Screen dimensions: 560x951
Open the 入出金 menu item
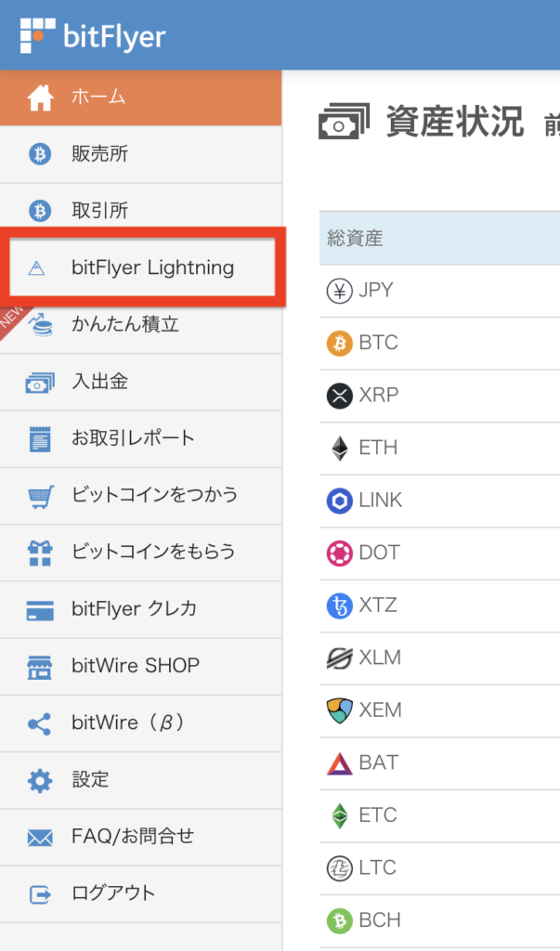tap(89, 382)
